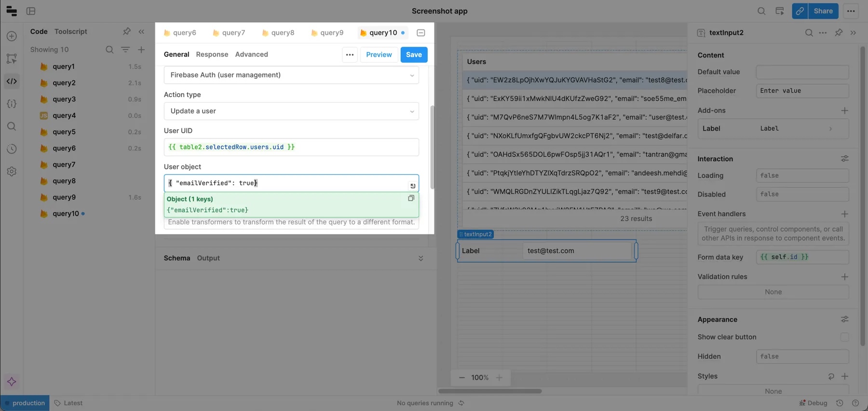Open the production environment selector

(x=25, y=403)
